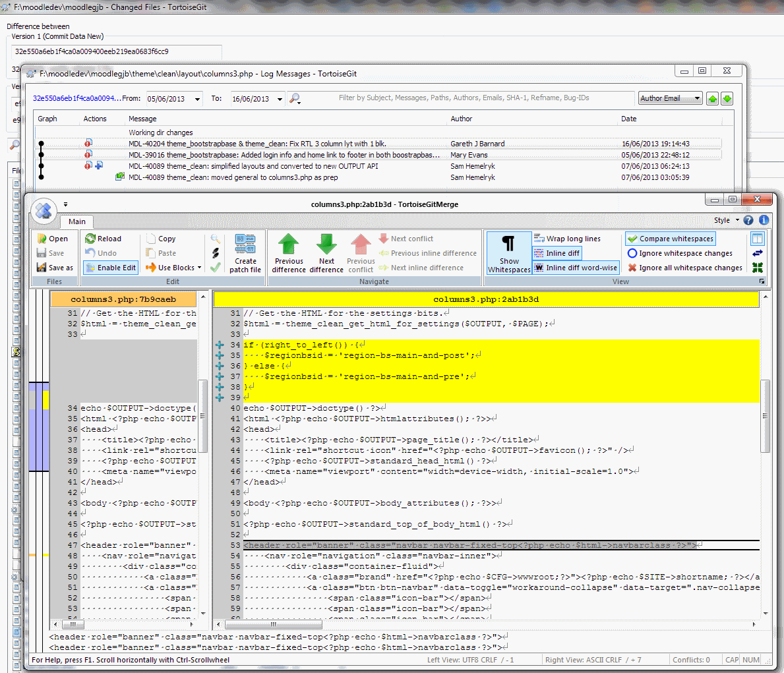Click the green checkmark mark-as-resolved icon
The image size is (784, 673).
[x=216, y=268]
